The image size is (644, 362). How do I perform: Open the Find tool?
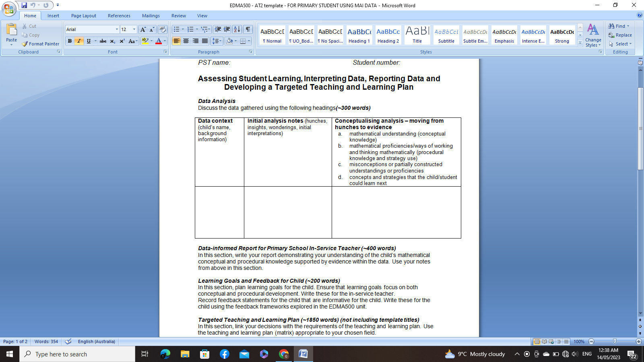click(x=619, y=26)
